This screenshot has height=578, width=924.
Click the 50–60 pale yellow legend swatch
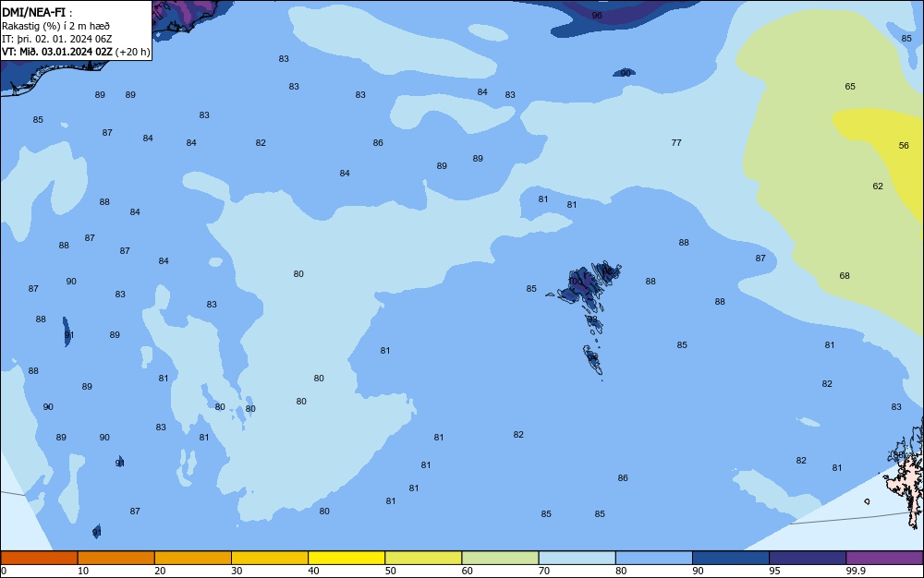pyautogui.click(x=423, y=558)
